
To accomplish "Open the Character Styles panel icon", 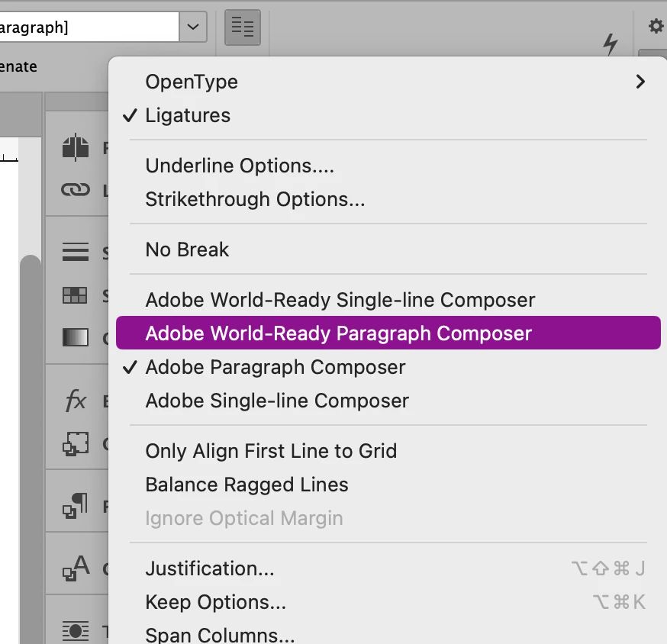I will [76, 568].
